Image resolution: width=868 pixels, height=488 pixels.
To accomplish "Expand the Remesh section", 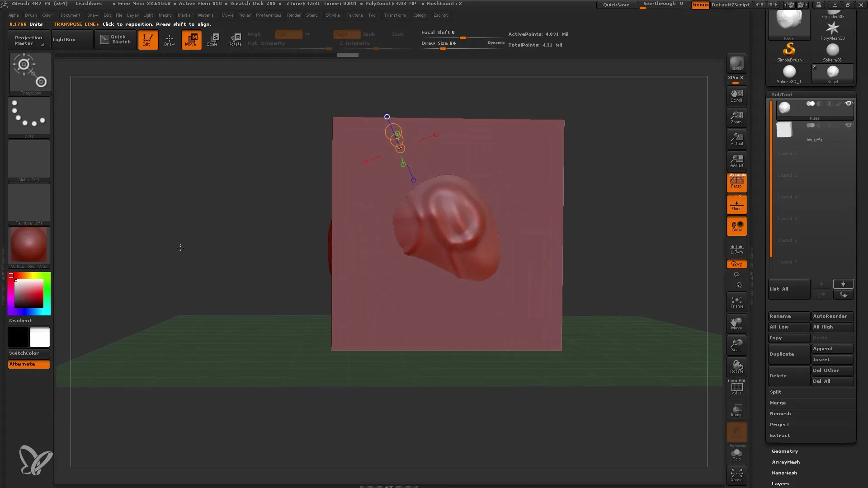I will (780, 414).
